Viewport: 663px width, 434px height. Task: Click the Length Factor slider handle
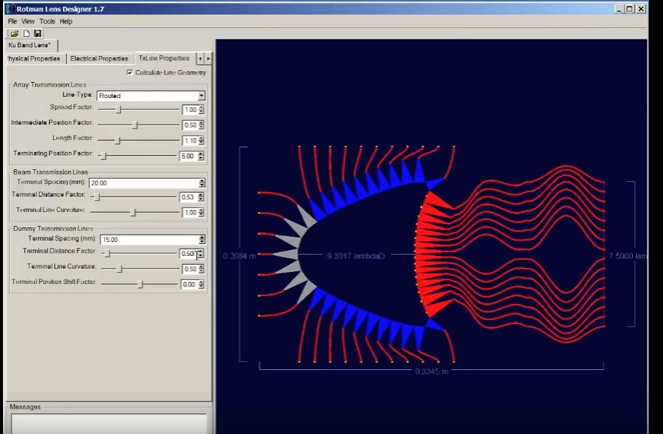(x=118, y=140)
